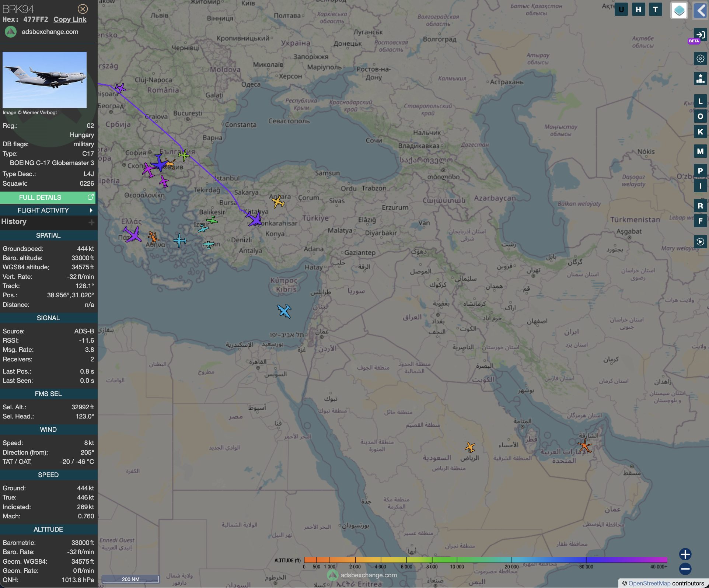Click the position 38.956°, 31.020° value
The image size is (709, 588).
(70, 295)
